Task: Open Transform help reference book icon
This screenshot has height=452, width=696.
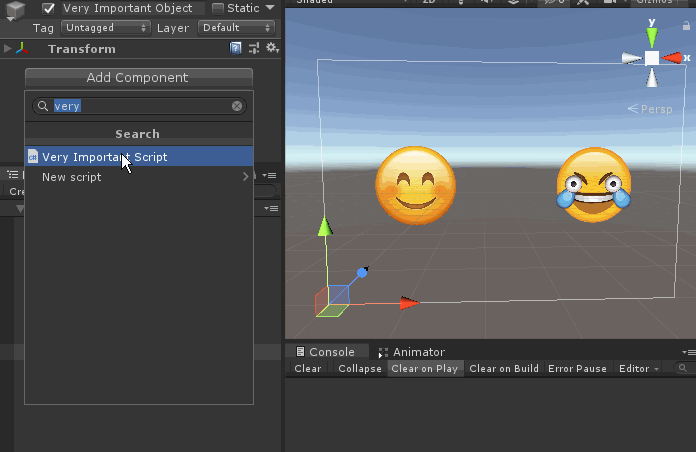Action: pyautogui.click(x=235, y=48)
